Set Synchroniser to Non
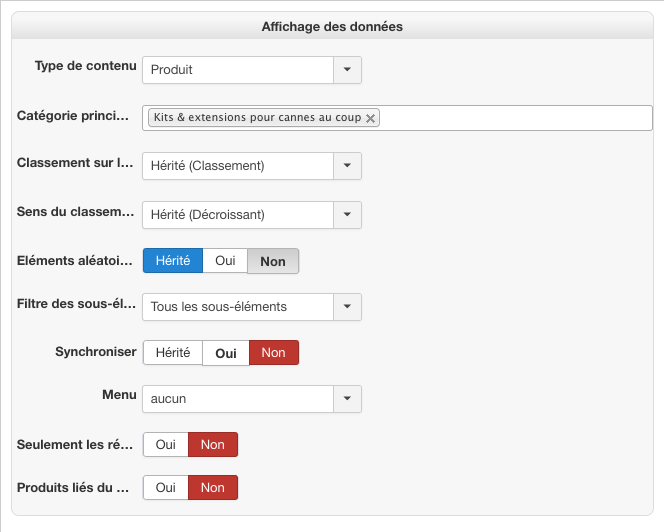The width and height of the screenshot is (664, 532). pos(273,353)
